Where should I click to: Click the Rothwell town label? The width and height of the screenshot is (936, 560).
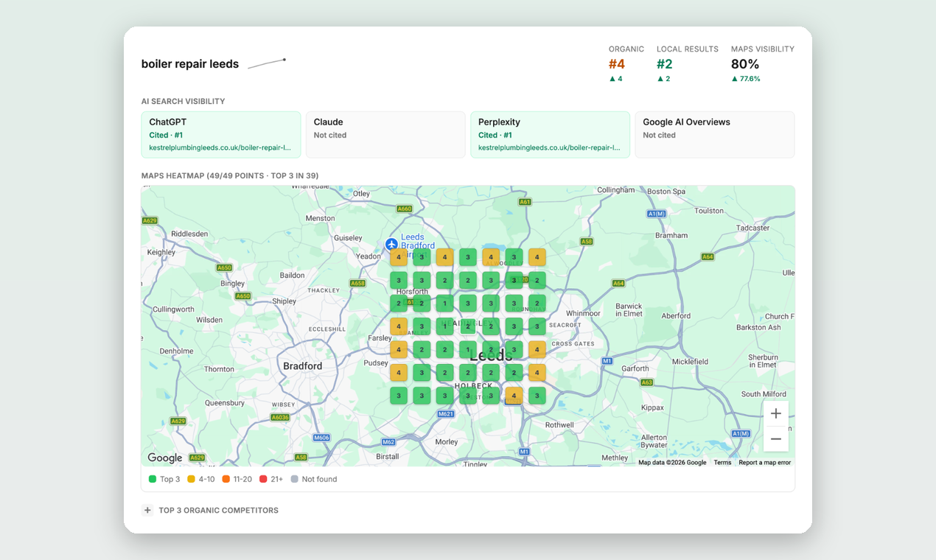[x=559, y=424]
